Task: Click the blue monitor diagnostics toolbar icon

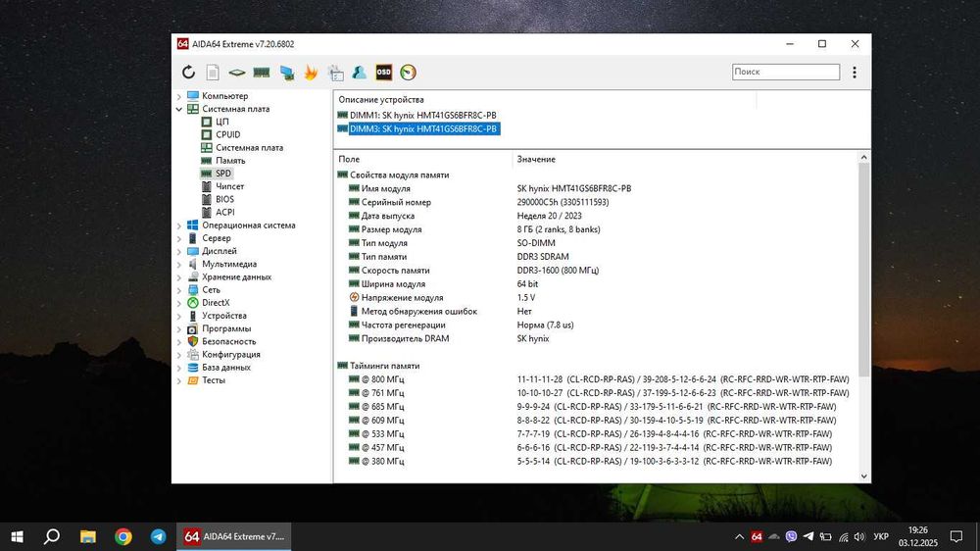Action: tap(287, 73)
